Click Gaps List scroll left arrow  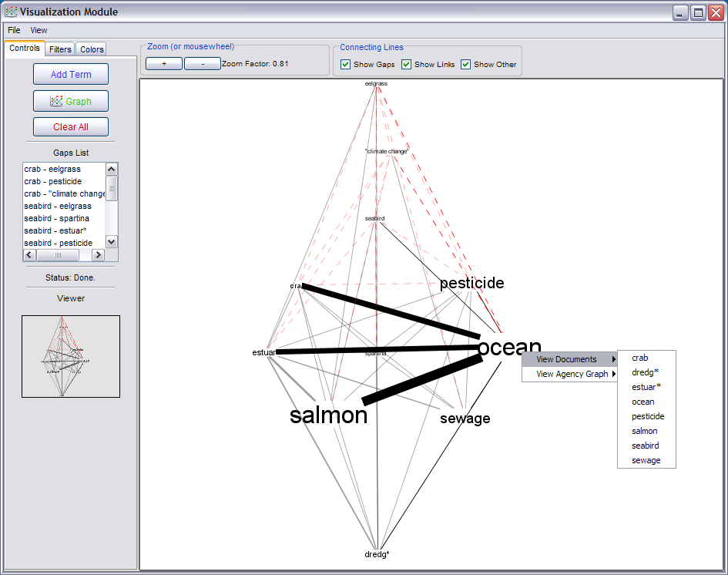point(29,255)
